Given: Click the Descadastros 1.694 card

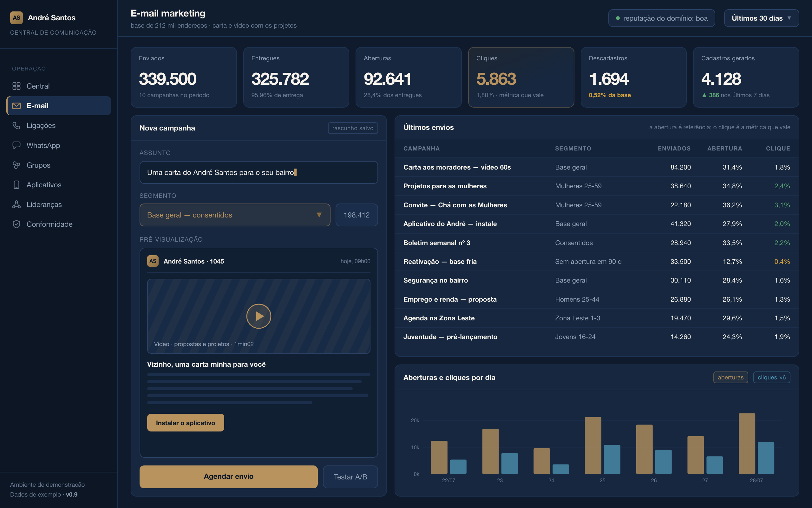Looking at the screenshot, I should (633, 77).
